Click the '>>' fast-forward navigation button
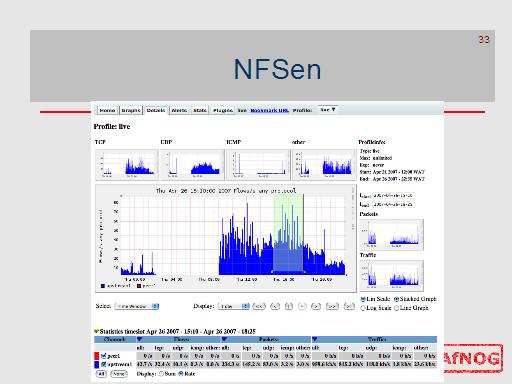Image resolution: width=512 pixels, height=384 pixels. pos(332,306)
